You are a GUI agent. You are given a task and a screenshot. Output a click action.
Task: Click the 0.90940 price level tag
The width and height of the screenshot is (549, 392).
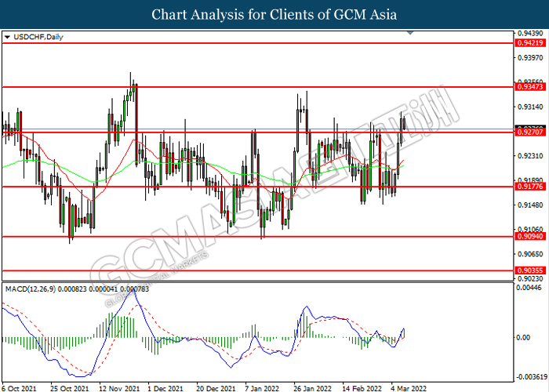click(x=530, y=236)
